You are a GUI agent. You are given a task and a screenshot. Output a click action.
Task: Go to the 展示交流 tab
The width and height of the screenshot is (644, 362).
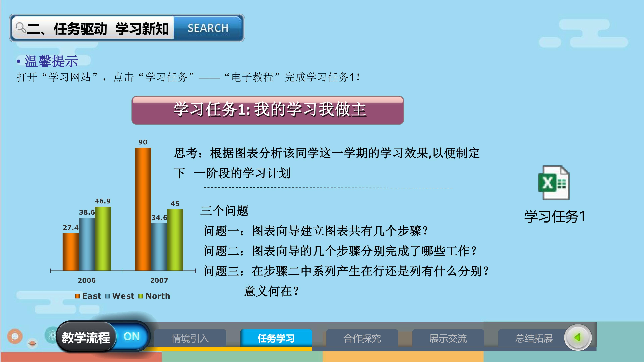[448, 338]
